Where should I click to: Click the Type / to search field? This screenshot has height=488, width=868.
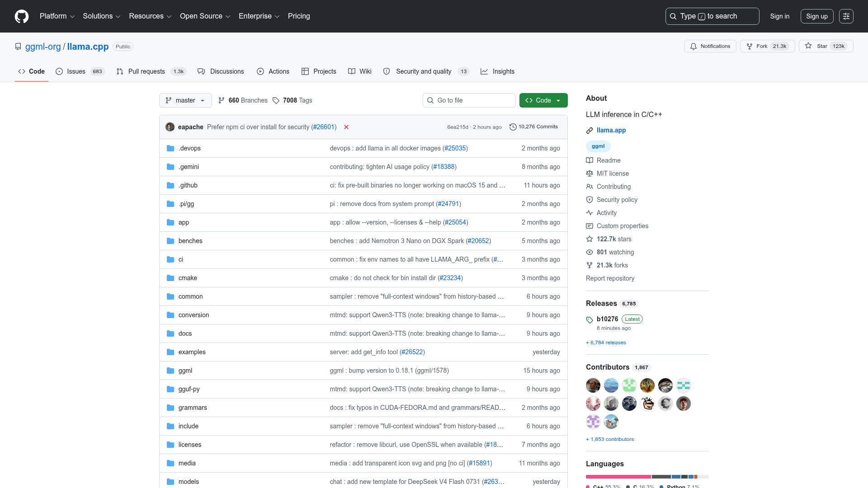tap(712, 16)
